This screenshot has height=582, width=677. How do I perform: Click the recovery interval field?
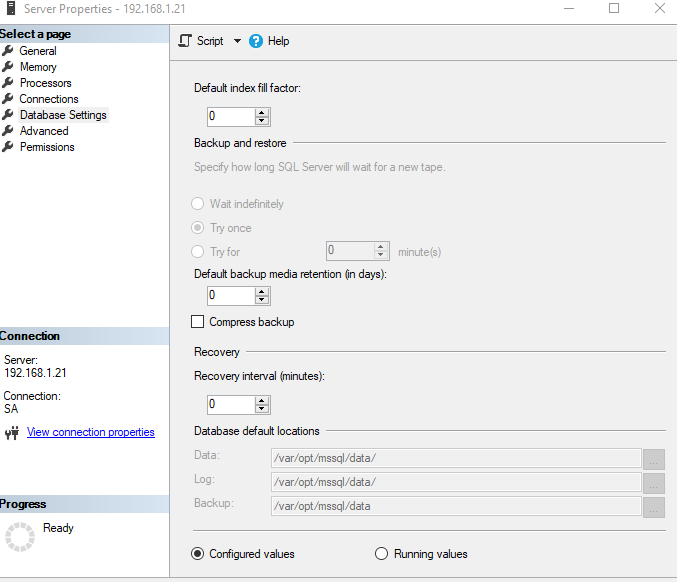click(x=231, y=405)
